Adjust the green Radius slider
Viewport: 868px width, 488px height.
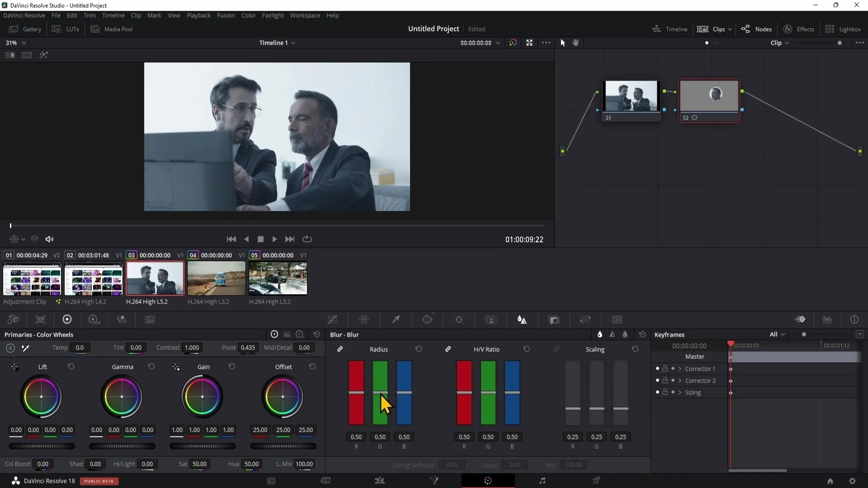click(x=380, y=392)
